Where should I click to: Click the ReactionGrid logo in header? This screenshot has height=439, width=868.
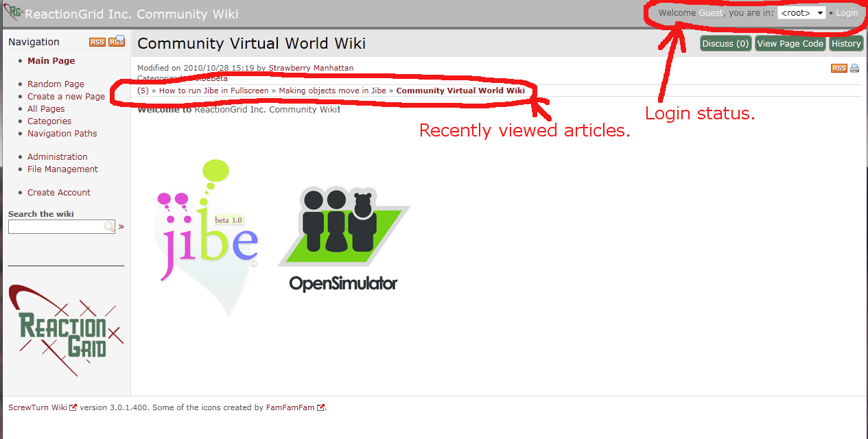[13, 13]
